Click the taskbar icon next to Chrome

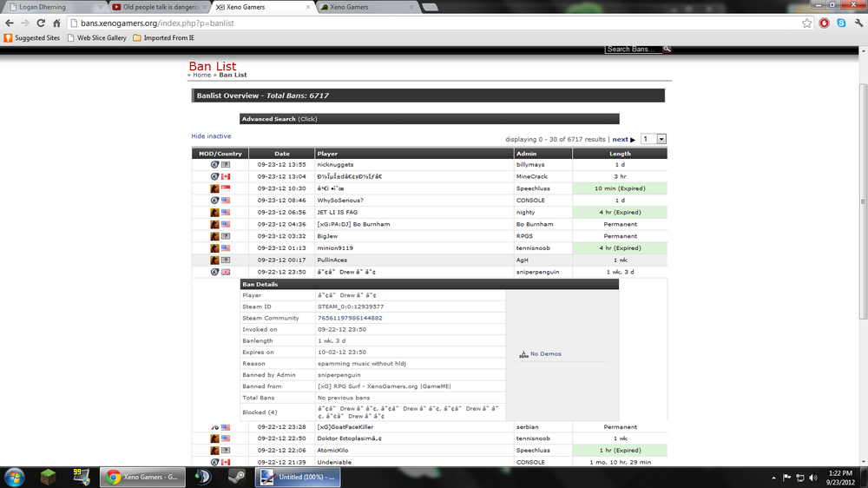[203, 477]
